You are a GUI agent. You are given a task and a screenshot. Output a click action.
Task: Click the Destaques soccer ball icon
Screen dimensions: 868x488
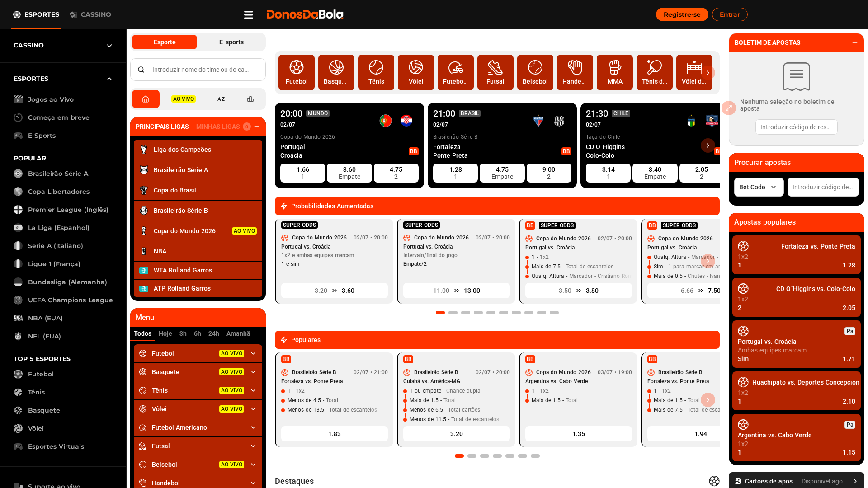[x=714, y=481]
